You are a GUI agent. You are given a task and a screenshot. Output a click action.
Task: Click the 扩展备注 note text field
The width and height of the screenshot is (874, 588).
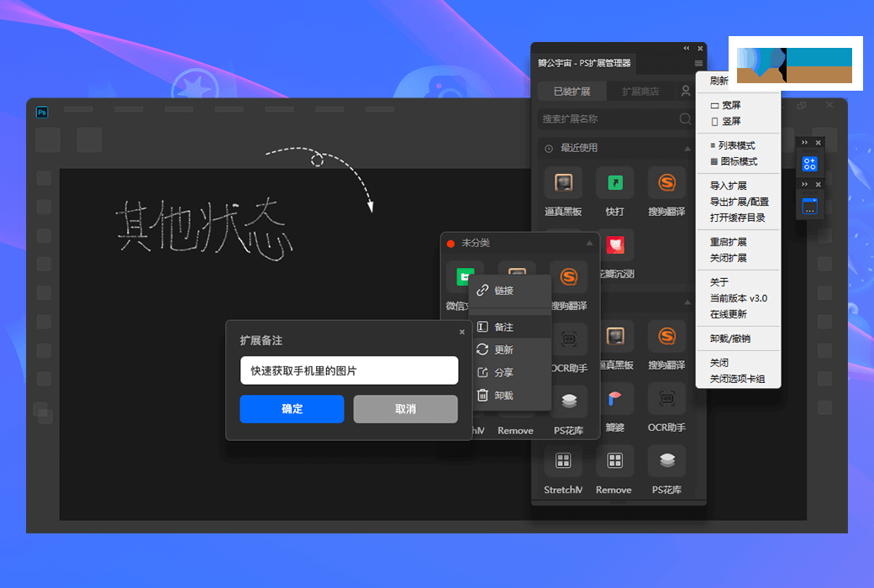[x=349, y=370]
